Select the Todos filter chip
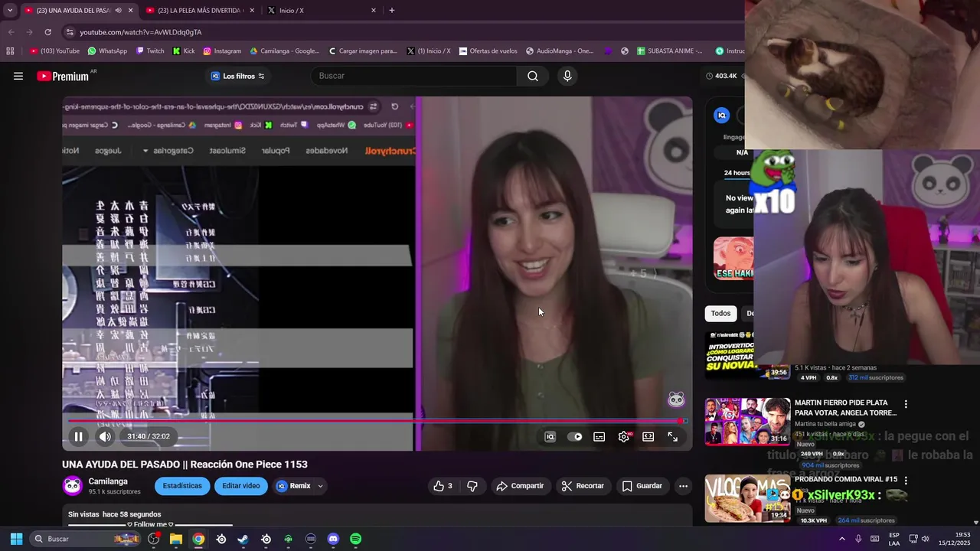The width and height of the screenshot is (980, 551). pos(720,313)
